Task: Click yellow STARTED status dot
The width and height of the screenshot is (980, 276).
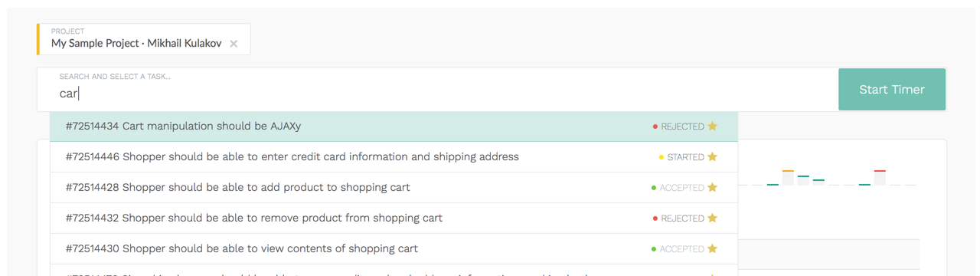Action: point(661,157)
